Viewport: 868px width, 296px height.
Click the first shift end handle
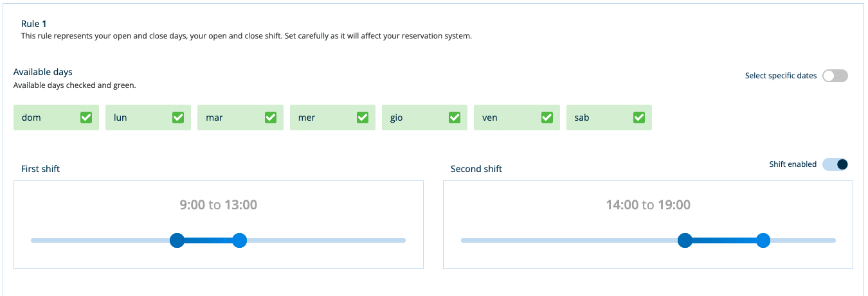(239, 241)
